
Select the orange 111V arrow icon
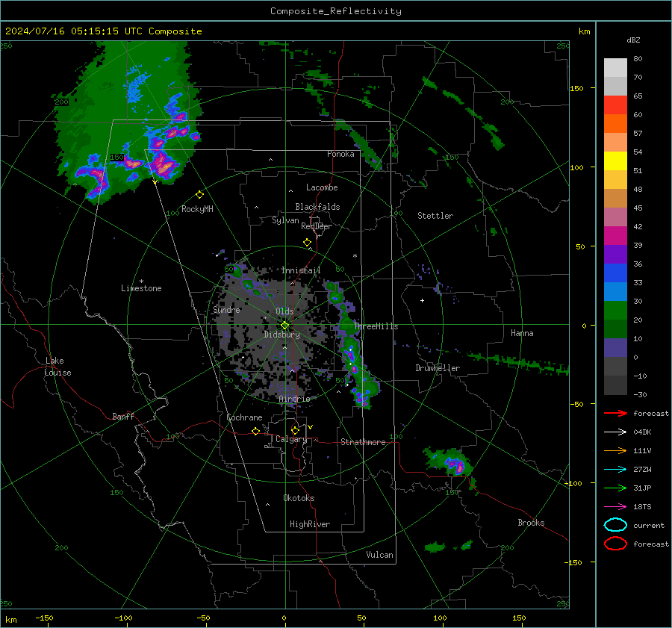[615, 450]
